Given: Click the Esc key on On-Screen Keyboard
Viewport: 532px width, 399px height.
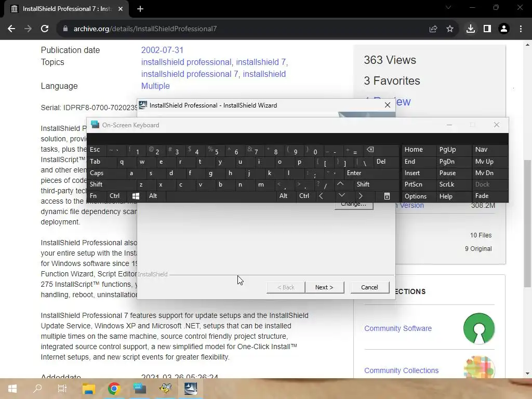Looking at the screenshot, I should [96, 150].
